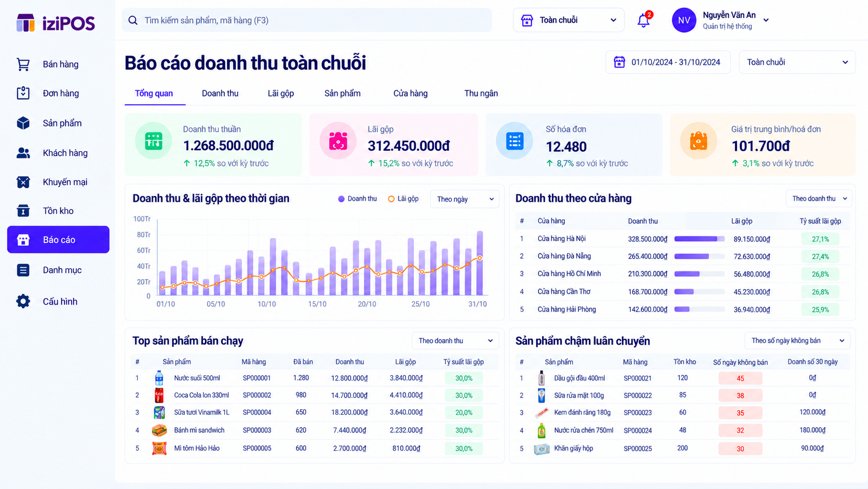Open the Sản phẩm tab
Screen dimensions: 868x489
point(343,94)
